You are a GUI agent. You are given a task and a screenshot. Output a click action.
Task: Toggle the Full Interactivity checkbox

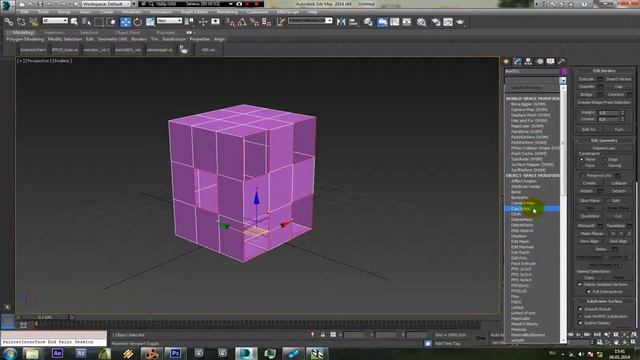[588, 292]
